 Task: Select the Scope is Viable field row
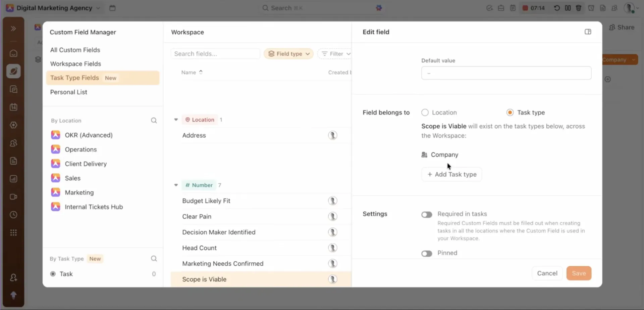[x=261, y=279]
